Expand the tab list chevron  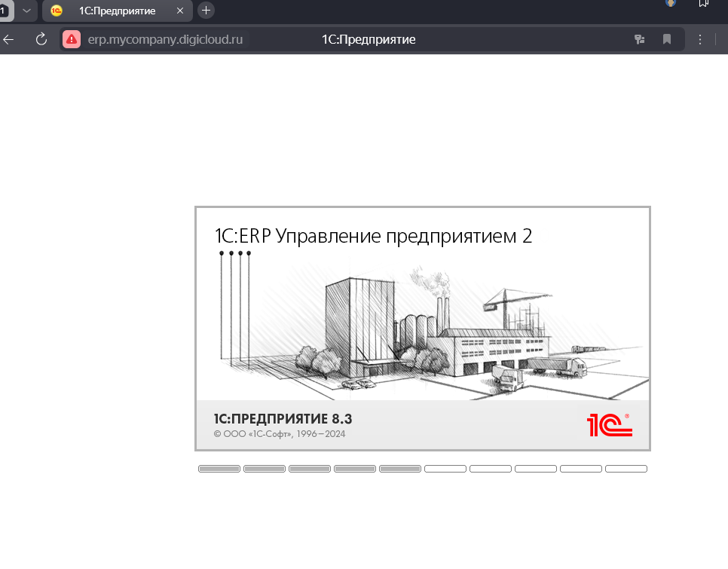26,11
